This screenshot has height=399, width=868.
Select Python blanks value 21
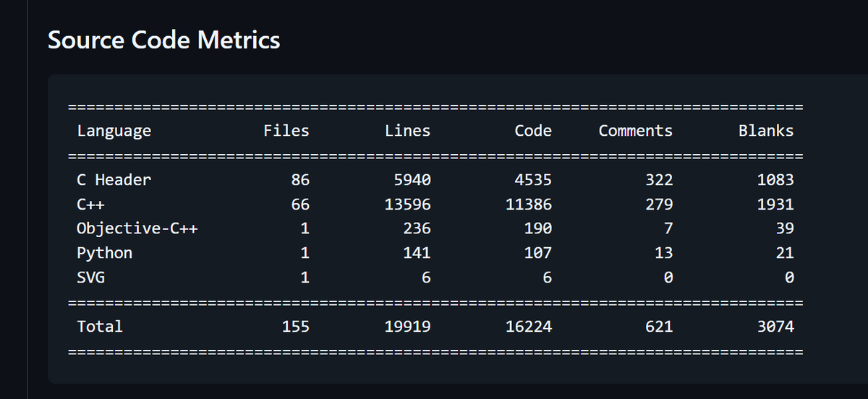pos(785,253)
